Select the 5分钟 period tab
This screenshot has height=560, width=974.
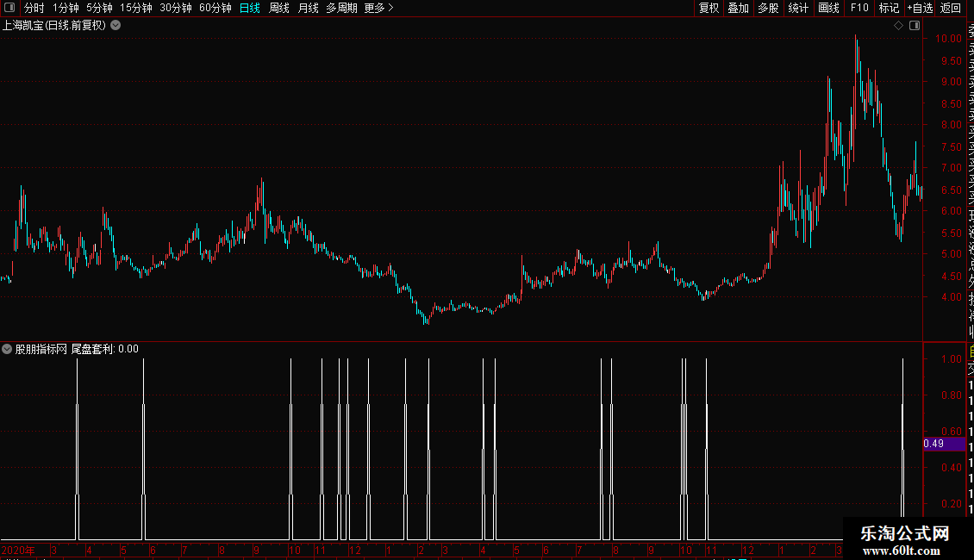[x=99, y=8]
